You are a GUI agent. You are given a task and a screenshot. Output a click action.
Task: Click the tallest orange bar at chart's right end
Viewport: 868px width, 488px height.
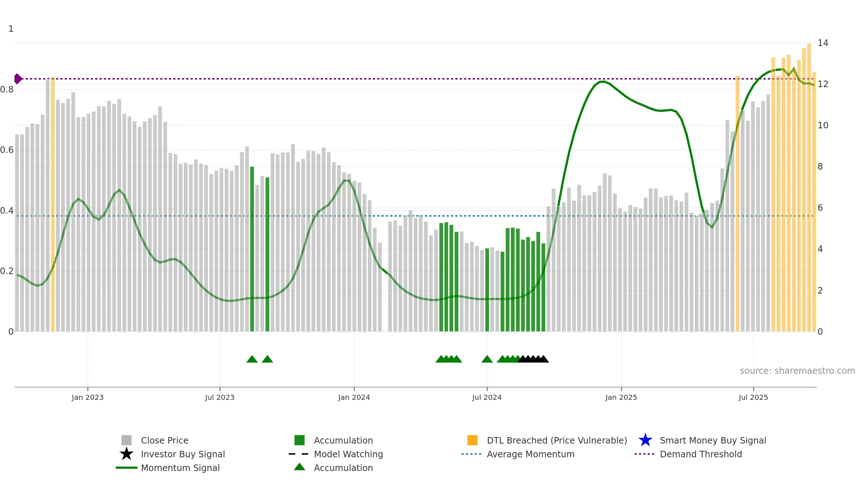pos(809,188)
